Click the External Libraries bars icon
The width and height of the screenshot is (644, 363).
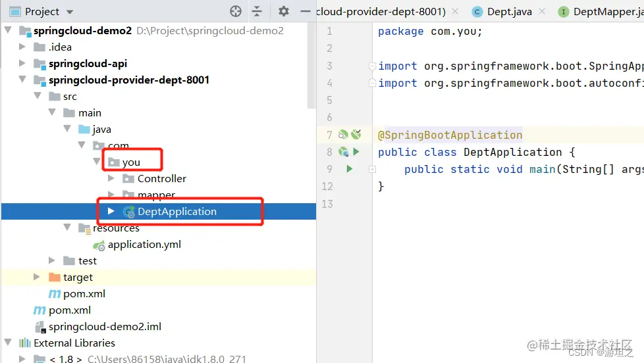point(24,343)
